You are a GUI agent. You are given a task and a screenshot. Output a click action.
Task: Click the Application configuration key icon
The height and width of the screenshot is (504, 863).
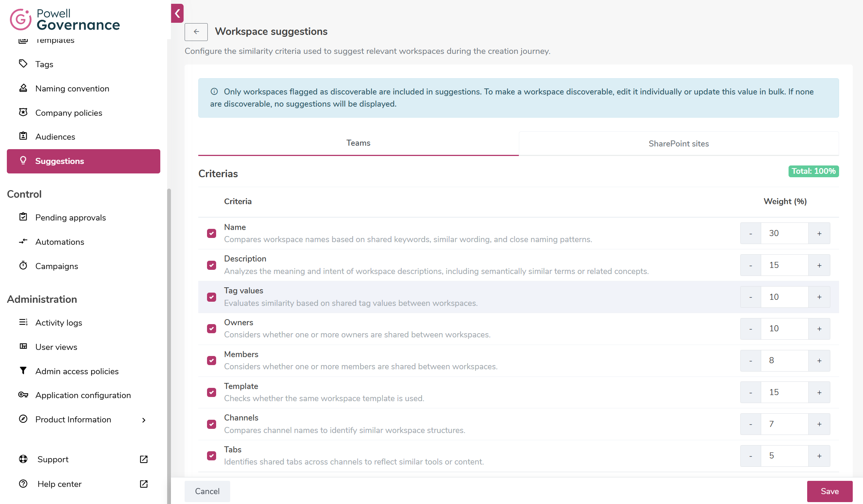(x=23, y=395)
